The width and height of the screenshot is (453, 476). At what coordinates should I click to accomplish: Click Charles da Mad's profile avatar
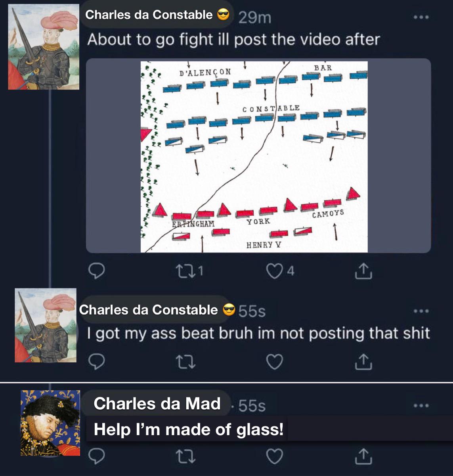(x=50, y=423)
